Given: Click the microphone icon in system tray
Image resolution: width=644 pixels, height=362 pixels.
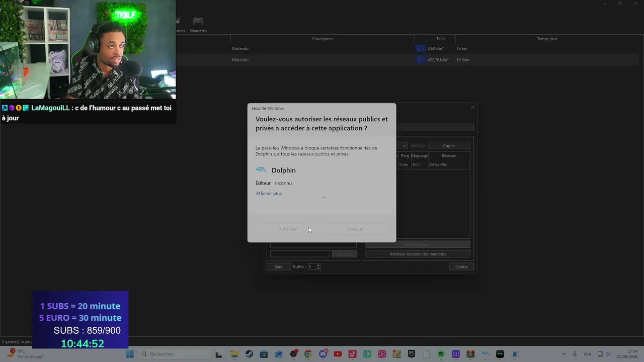Looking at the screenshot, I should pyautogui.click(x=575, y=354).
